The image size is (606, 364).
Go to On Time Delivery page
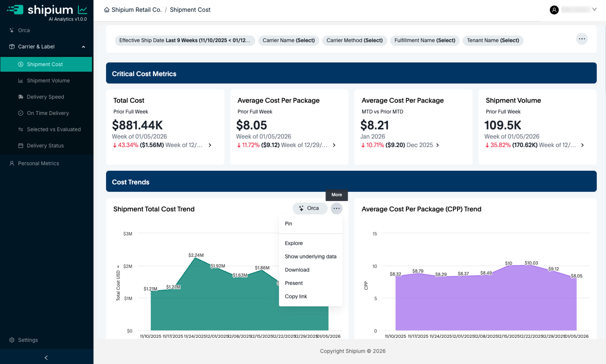coord(48,113)
